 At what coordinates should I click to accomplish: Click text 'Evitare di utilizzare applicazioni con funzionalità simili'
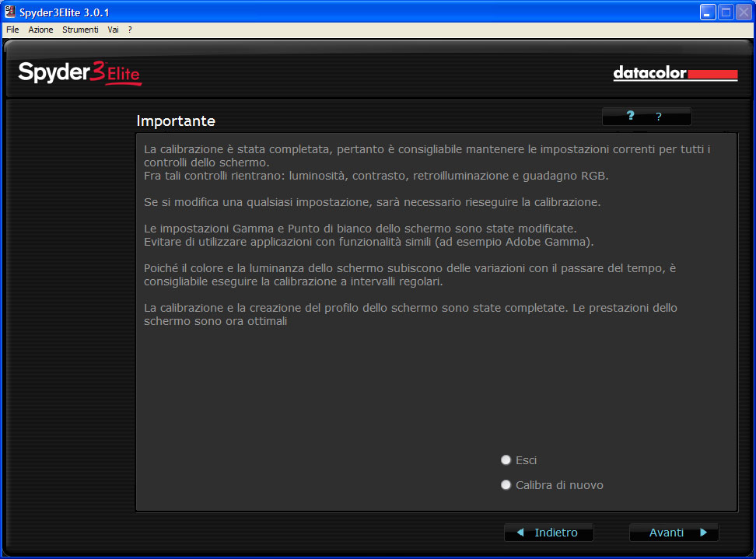(287, 242)
